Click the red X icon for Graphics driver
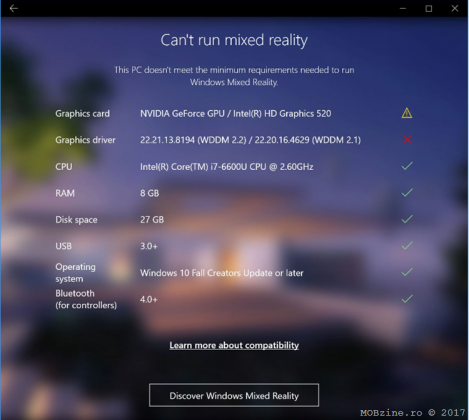Image resolution: width=469 pixels, height=420 pixels. click(407, 139)
